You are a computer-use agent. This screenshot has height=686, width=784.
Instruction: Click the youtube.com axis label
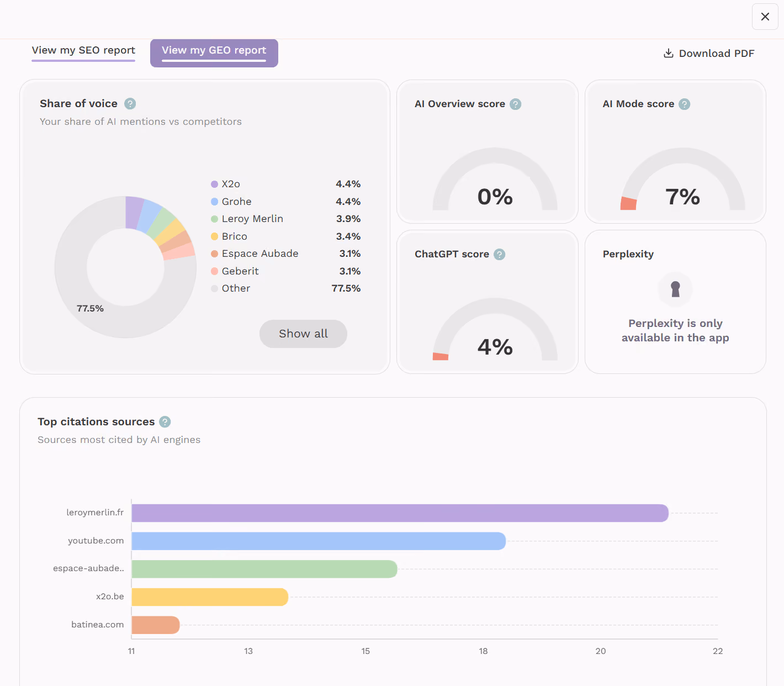[96, 541]
